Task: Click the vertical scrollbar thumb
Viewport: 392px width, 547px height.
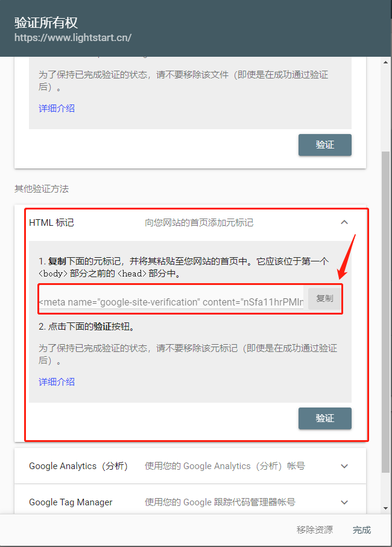Action: click(385, 312)
